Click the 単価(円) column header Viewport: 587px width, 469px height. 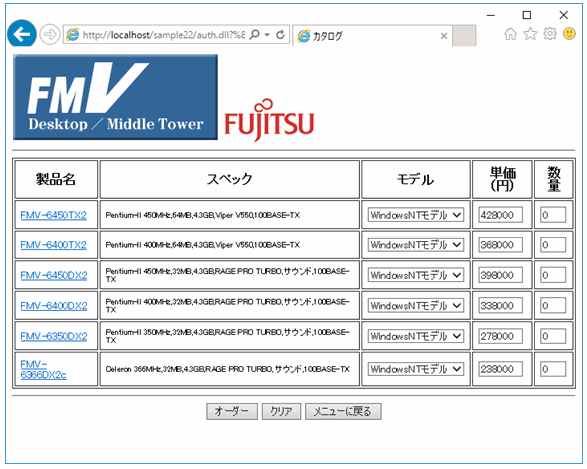click(502, 179)
